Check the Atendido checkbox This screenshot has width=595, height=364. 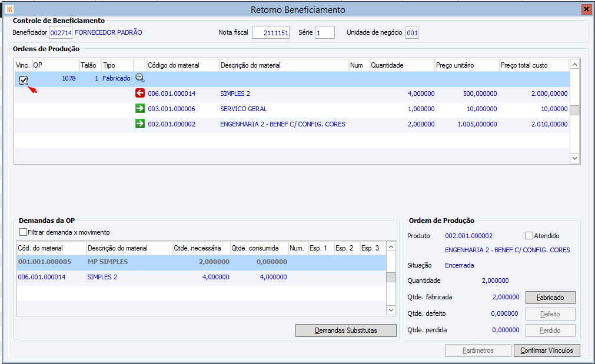tap(529, 236)
